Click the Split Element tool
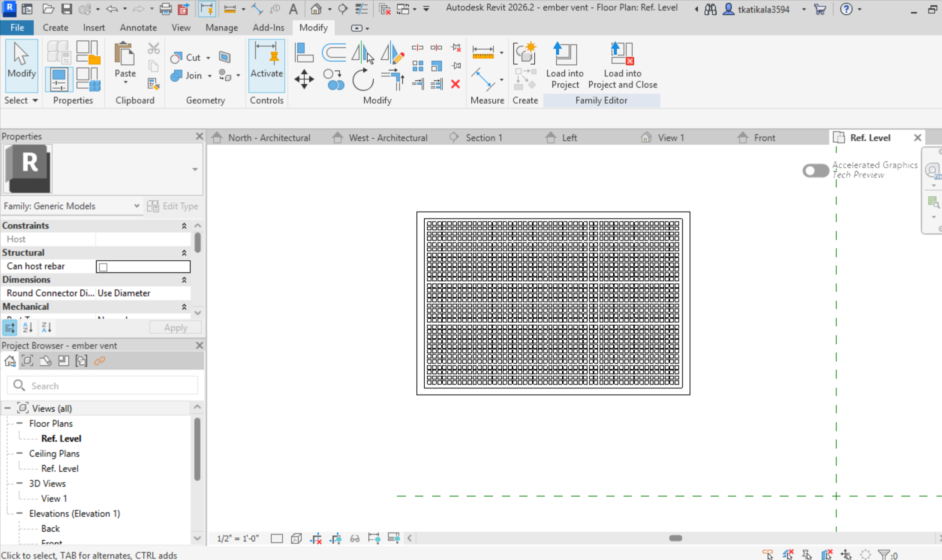Viewport: 942px width, 560px height. 417,48
